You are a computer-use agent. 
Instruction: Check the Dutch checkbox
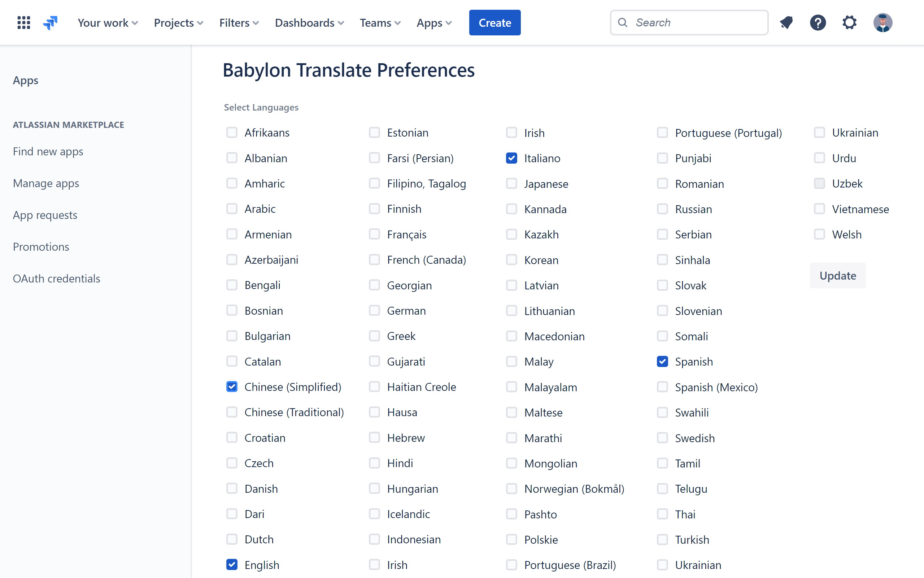(x=232, y=539)
